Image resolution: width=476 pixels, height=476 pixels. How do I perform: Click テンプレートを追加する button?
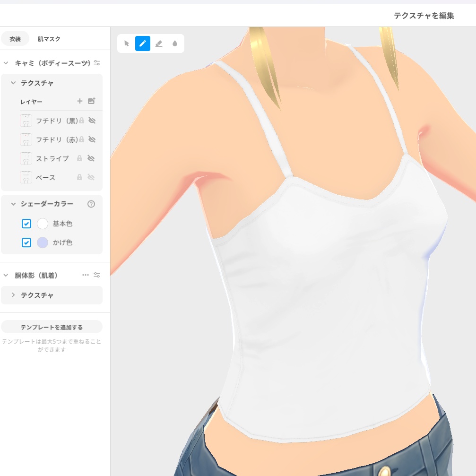point(52,327)
